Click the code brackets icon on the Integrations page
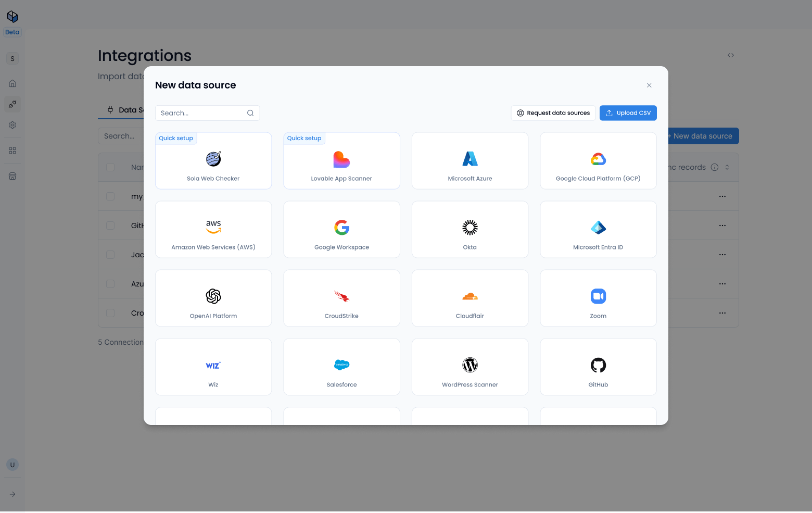This screenshot has height=513, width=812. pyautogui.click(x=731, y=55)
